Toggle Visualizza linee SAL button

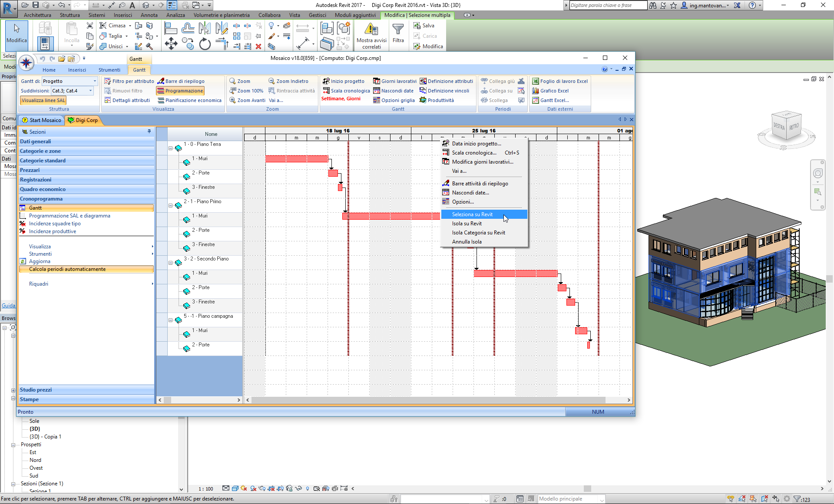pyautogui.click(x=43, y=100)
